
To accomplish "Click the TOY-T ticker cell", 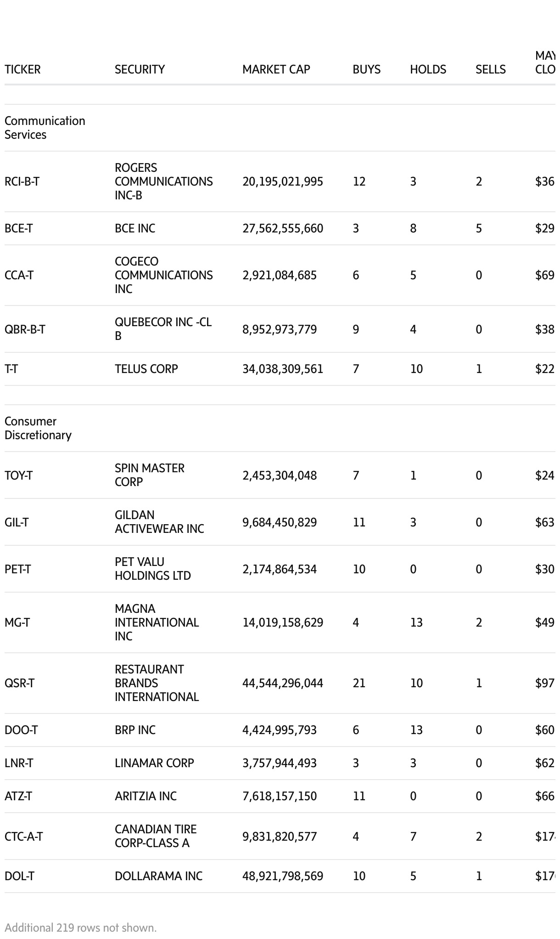I will click(18, 475).
